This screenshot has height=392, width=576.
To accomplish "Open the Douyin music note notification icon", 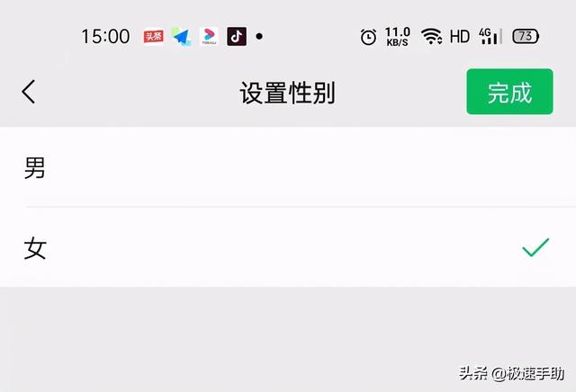I will (237, 36).
